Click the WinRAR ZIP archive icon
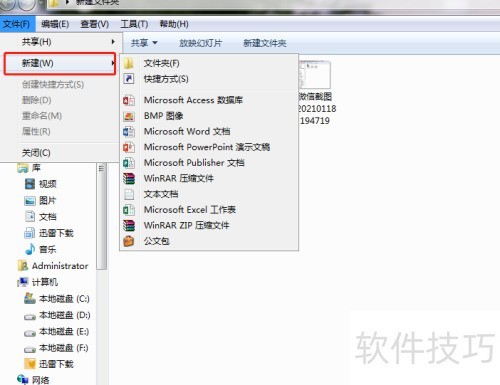Image resolution: width=500 pixels, height=385 pixels. point(129,225)
